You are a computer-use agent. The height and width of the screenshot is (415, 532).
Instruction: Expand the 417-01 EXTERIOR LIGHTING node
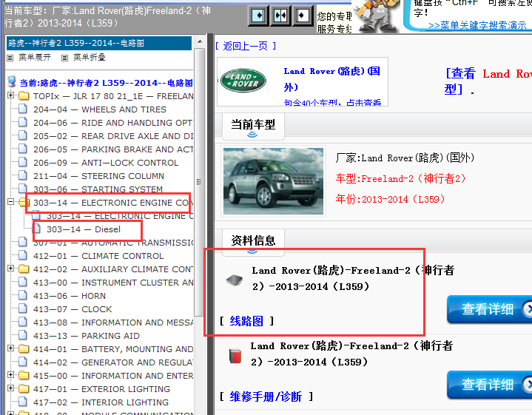coord(10,388)
